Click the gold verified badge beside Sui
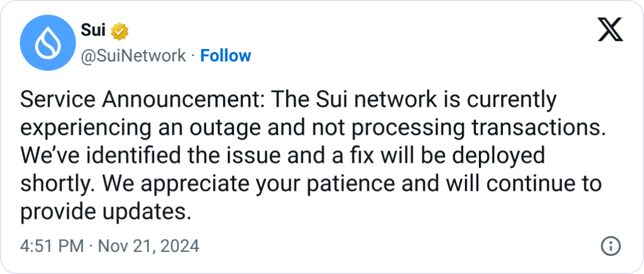Image resolution: width=644 pixels, height=274 pixels. tap(119, 31)
